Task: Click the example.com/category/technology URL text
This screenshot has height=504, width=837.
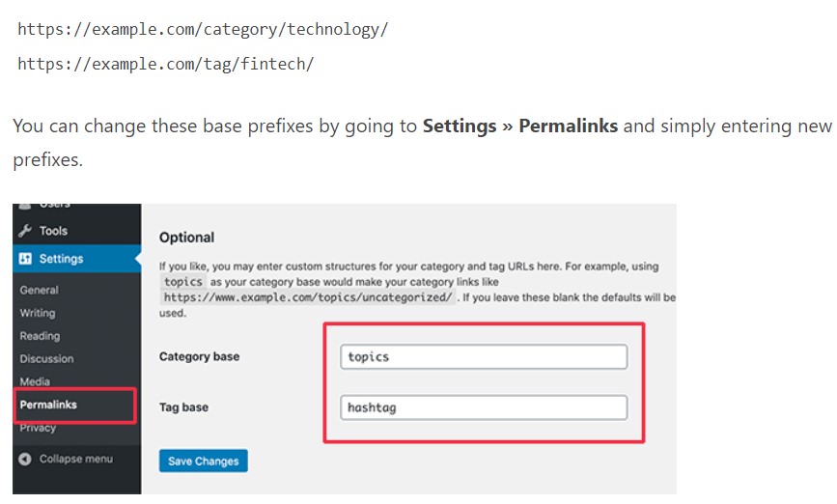Action: pyautogui.click(x=203, y=29)
